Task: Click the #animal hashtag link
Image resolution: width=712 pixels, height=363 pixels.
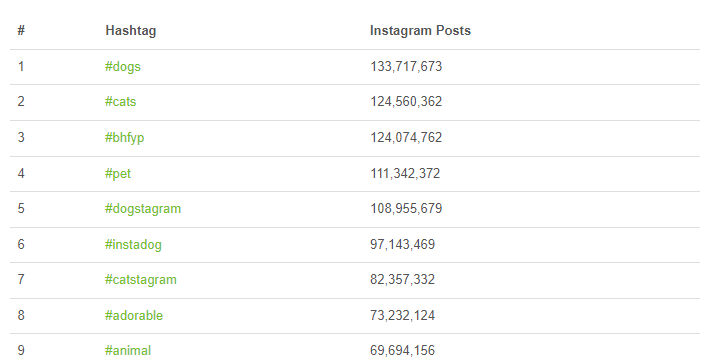Action: pyautogui.click(x=128, y=350)
